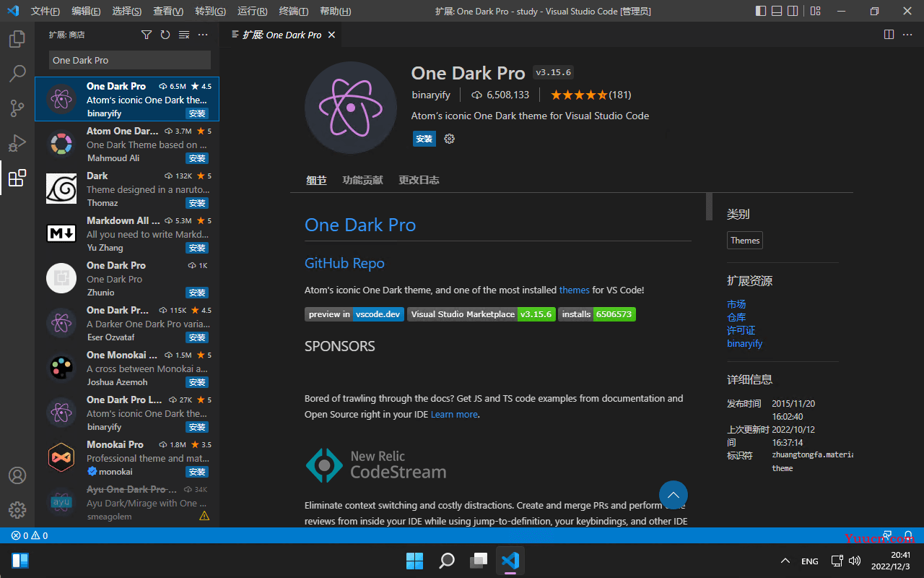
Task: Switch to the 功能贡献 tab
Action: point(362,181)
